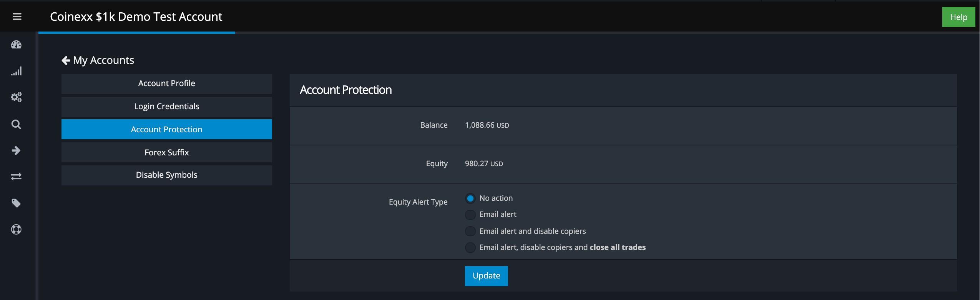This screenshot has width=980, height=300.
Task: Go to the Forex Suffix section
Action: point(166,152)
